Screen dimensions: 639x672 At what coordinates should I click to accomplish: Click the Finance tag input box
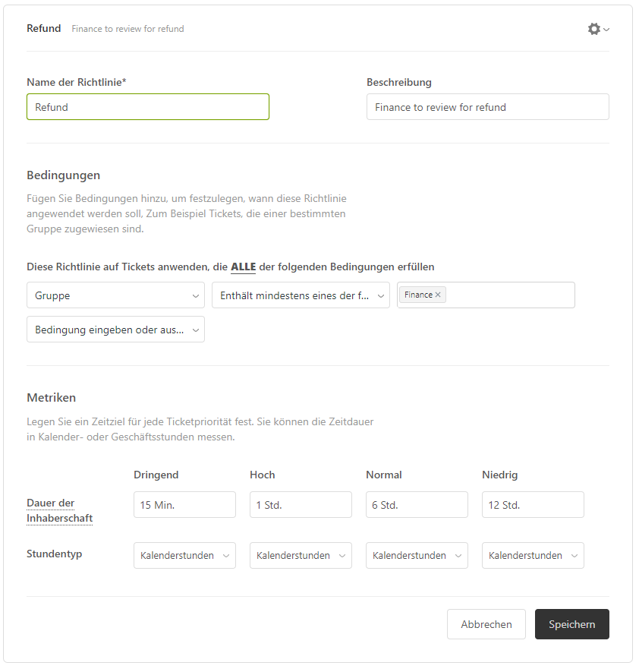click(508, 295)
